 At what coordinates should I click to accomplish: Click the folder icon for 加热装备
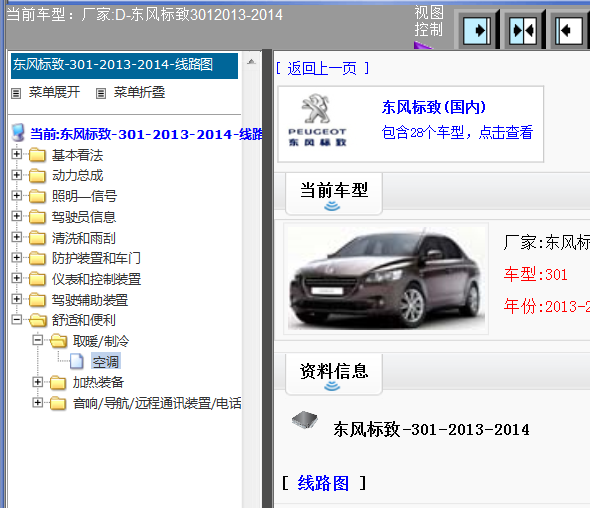tap(58, 382)
